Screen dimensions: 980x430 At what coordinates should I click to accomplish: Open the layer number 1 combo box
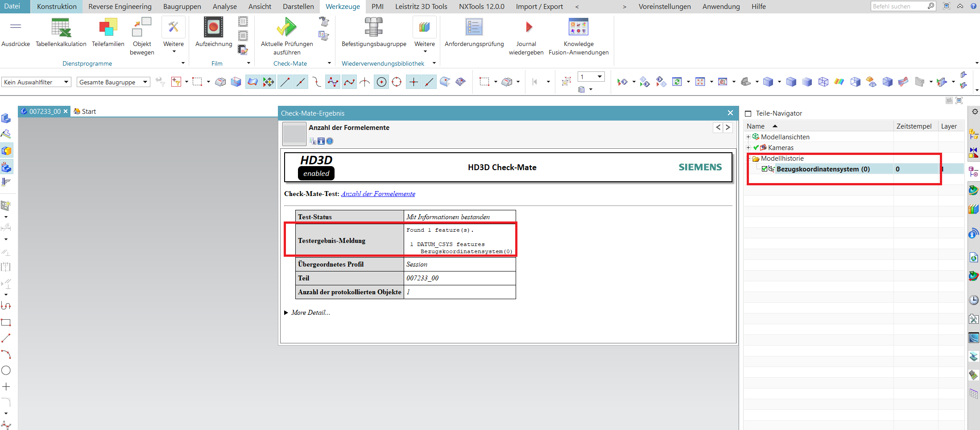click(591, 77)
